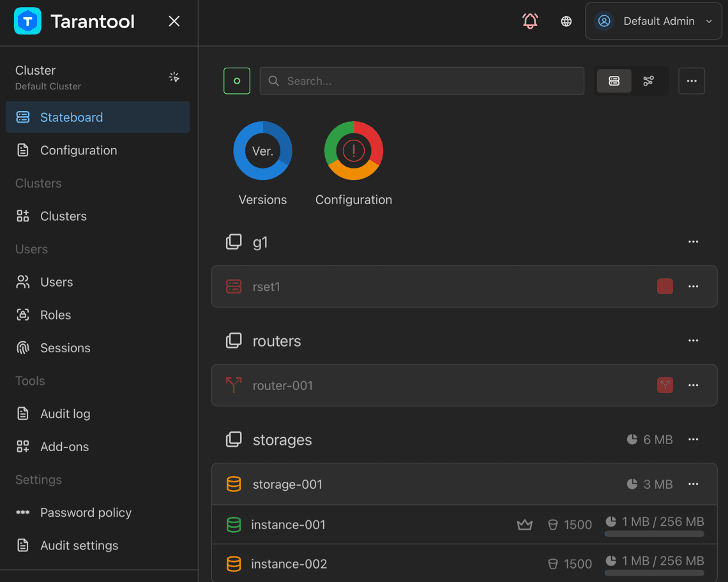
Task: Select the instance-002 row
Action: tap(464, 563)
